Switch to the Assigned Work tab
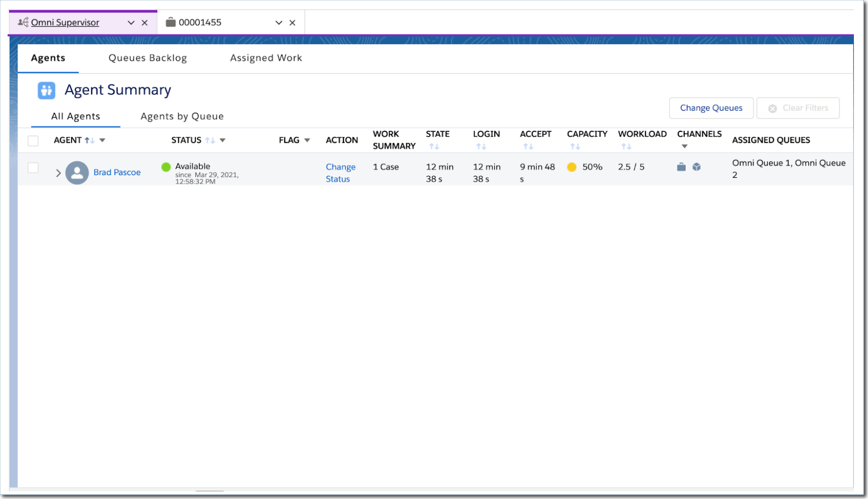The width and height of the screenshot is (868, 499). (266, 58)
